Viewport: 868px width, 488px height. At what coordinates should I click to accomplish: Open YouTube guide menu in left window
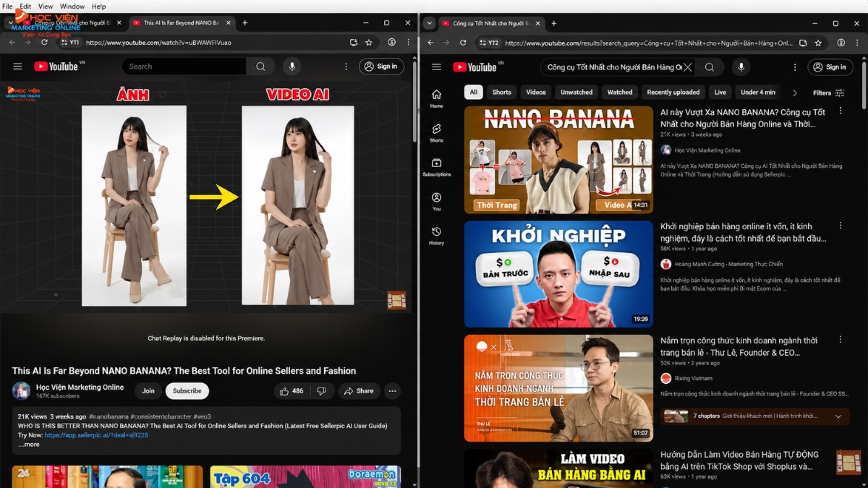[17, 67]
